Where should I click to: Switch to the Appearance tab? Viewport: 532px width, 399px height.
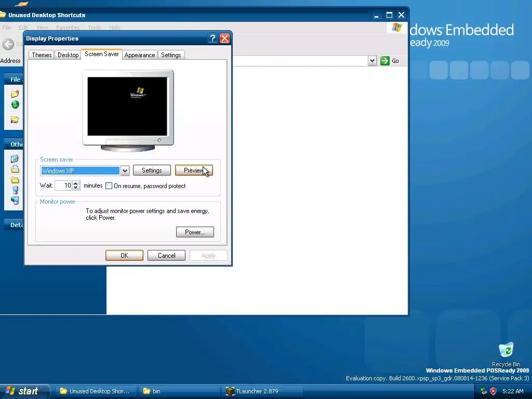139,55
